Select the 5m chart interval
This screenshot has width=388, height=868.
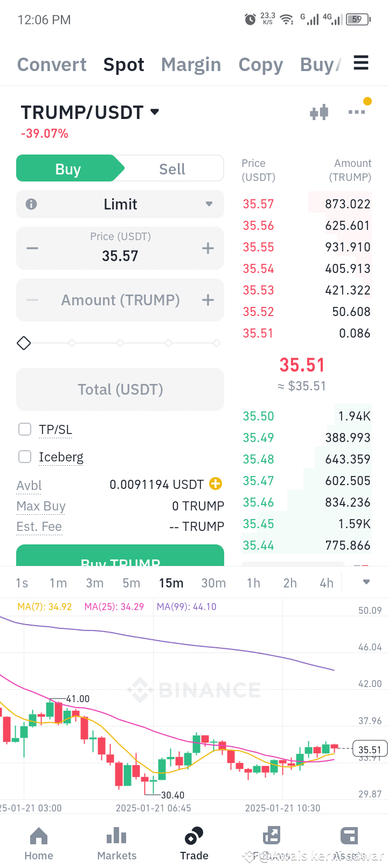(x=131, y=583)
